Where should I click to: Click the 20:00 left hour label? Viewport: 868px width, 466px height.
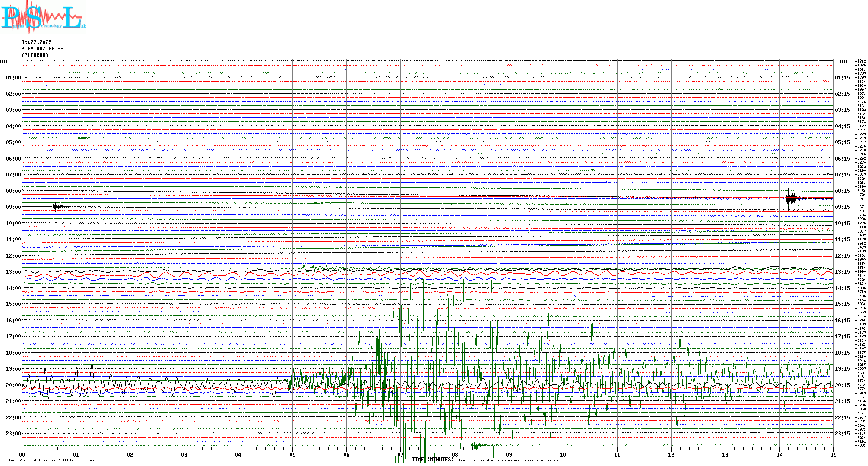click(x=13, y=385)
